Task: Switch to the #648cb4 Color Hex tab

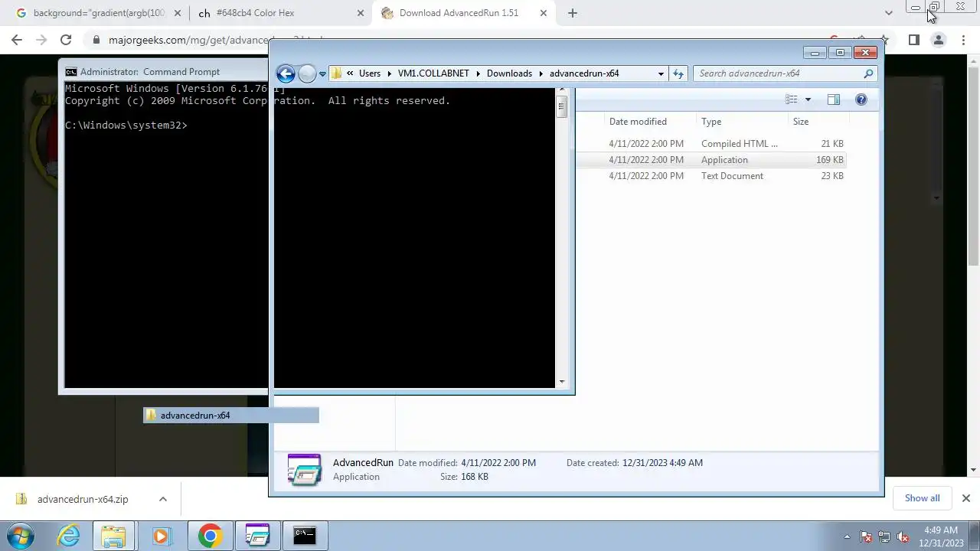Action: click(x=279, y=13)
